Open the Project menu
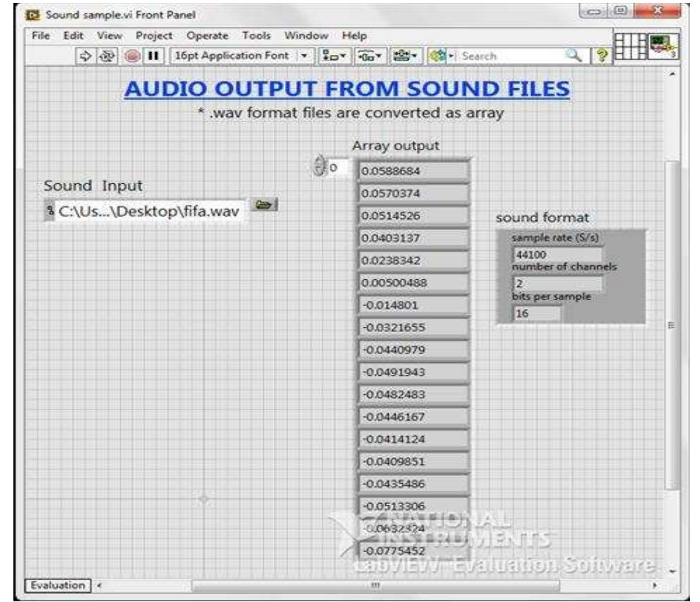 coord(154,36)
